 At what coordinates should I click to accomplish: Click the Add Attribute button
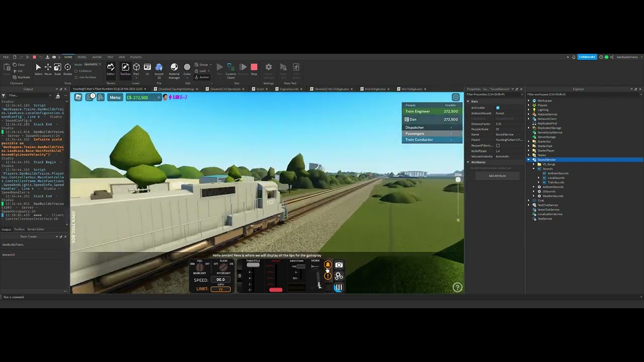[497, 176]
